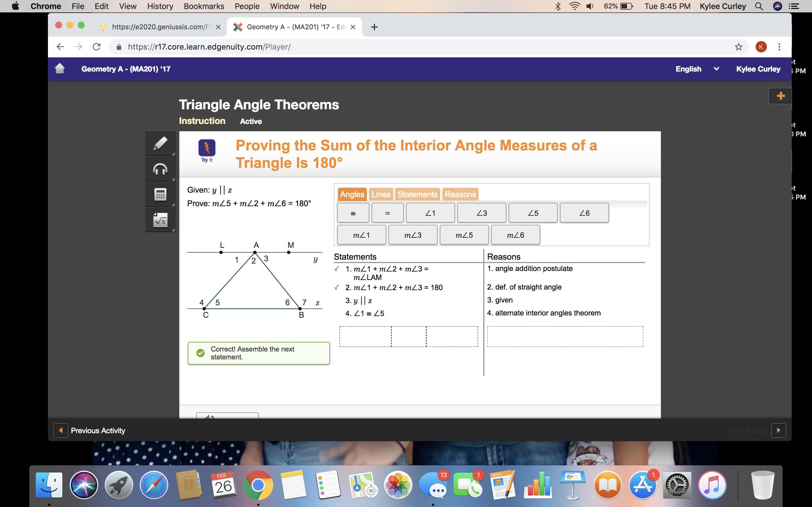Open Kylee Curley user menu
This screenshot has width=812, height=507.
(x=758, y=69)
